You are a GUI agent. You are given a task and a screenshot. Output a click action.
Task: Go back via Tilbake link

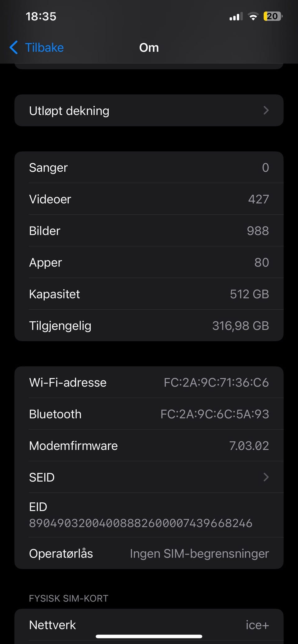point(44,48)
